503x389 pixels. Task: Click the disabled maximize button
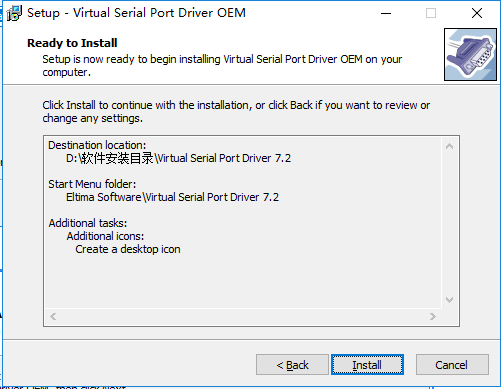pyautogui.click(x=431, y=13)
